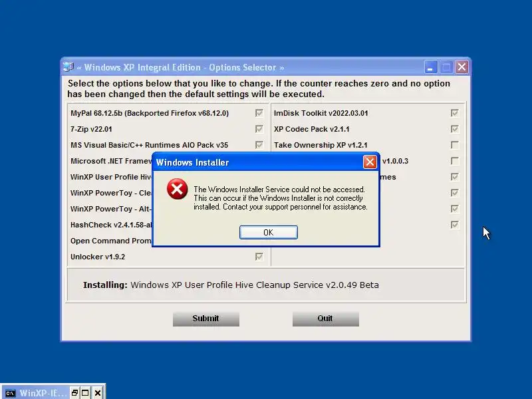Click the 'Open Command Prom' label
The image size is (532, 399).
[x=111, y=241]
